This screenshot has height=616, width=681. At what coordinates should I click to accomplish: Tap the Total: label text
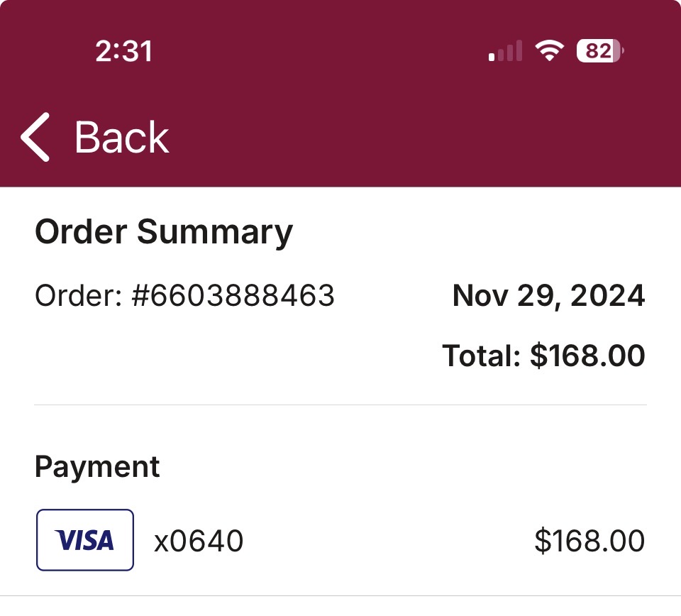pos(481,356)
